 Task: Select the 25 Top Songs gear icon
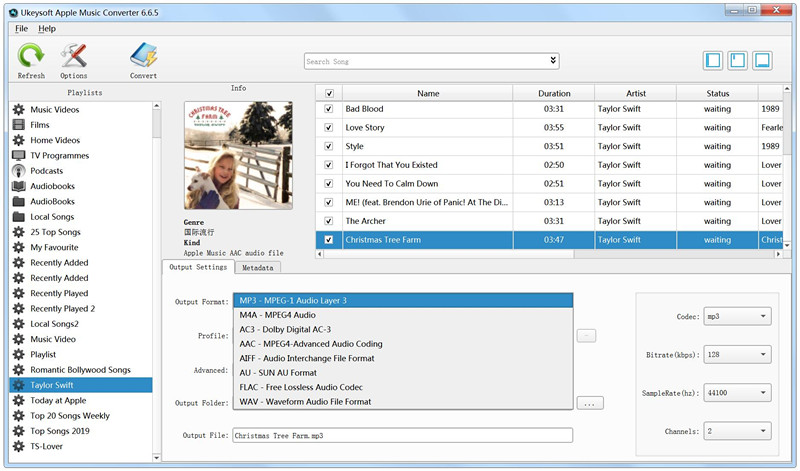point(18,232)
